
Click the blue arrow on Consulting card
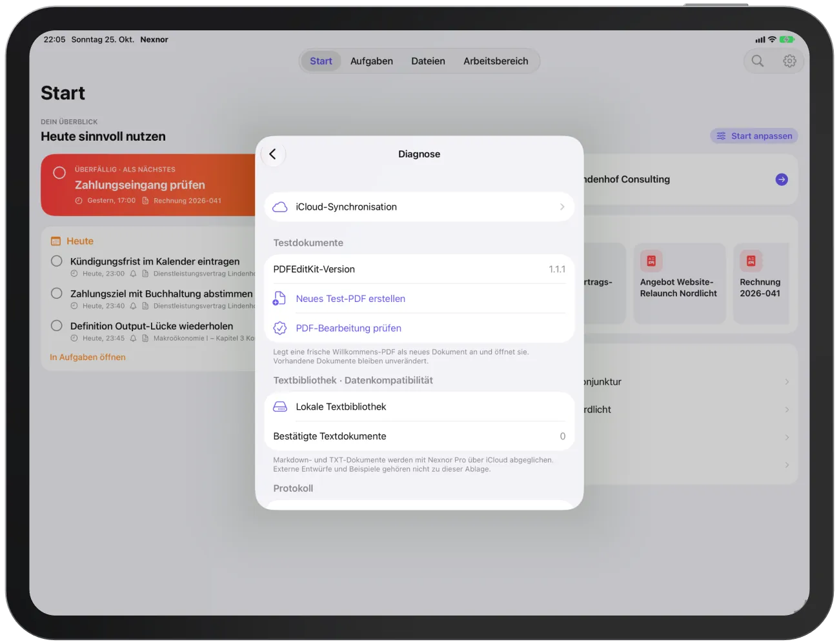pyautogui.click(x=782, y=179)
